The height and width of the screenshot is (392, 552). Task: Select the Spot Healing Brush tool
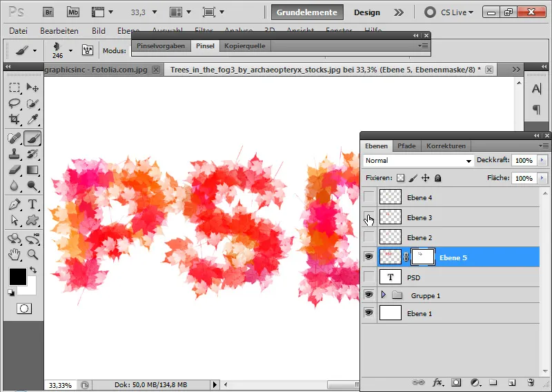14,138
